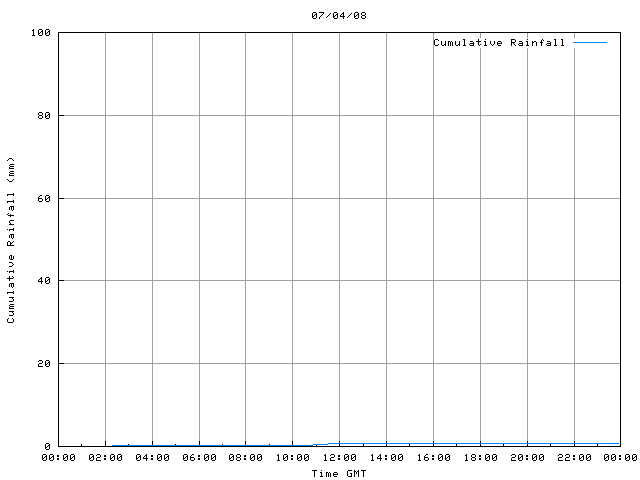Click the Y-axis label 20

(44, 363)
